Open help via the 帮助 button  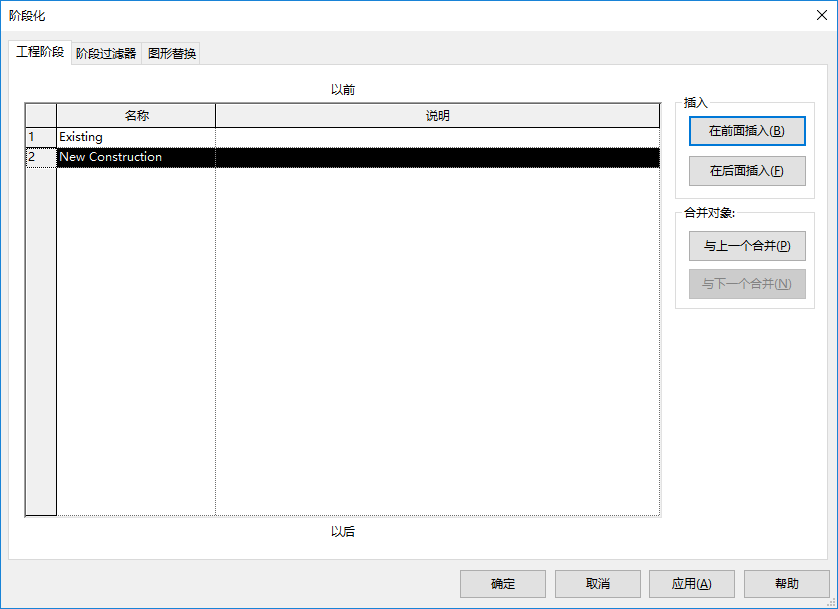[x=786, y=584]
